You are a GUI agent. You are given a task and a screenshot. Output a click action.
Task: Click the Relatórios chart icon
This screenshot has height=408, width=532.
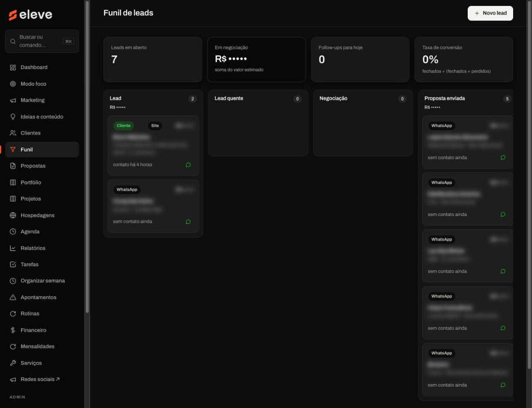click(x=13, y=248)
